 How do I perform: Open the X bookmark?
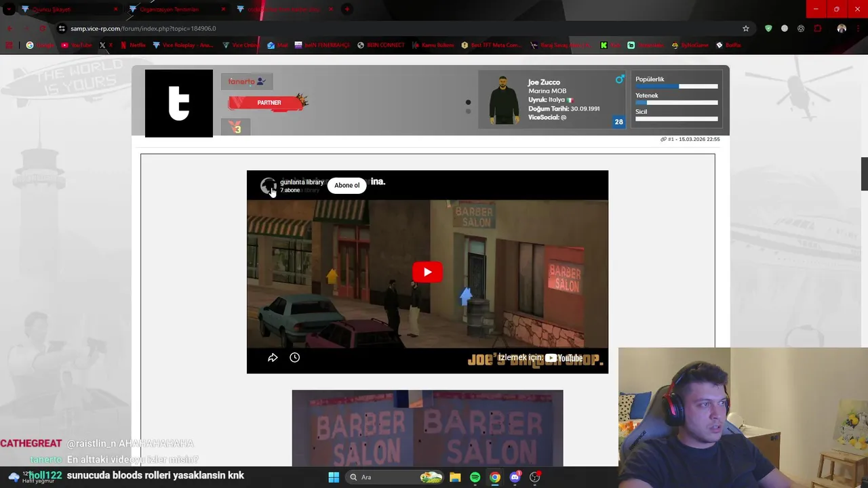(x=106, y=45)
